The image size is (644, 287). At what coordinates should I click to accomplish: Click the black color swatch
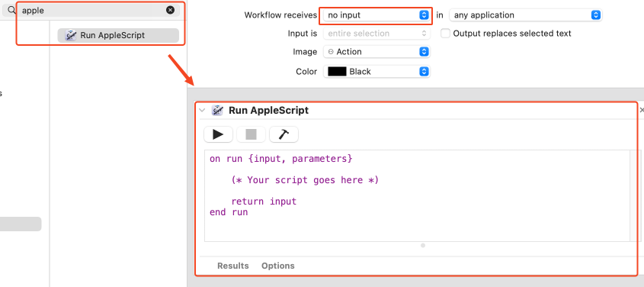click(x=337, y=72)
